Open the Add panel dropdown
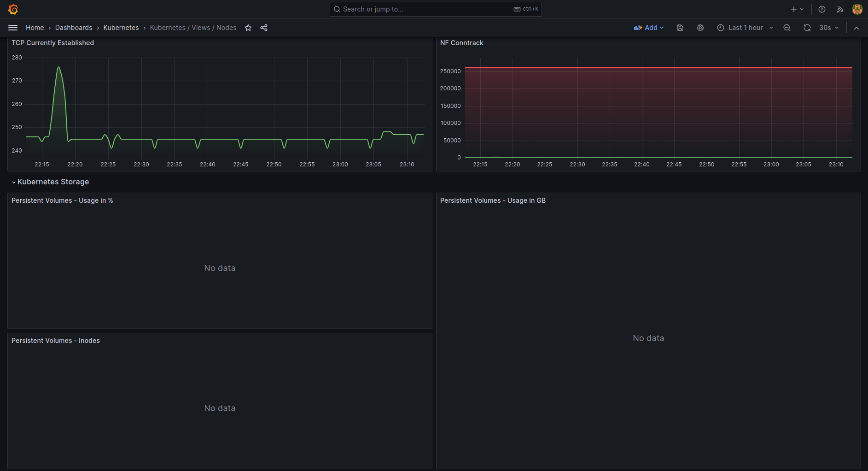868x471 pixels. point(649,28)
